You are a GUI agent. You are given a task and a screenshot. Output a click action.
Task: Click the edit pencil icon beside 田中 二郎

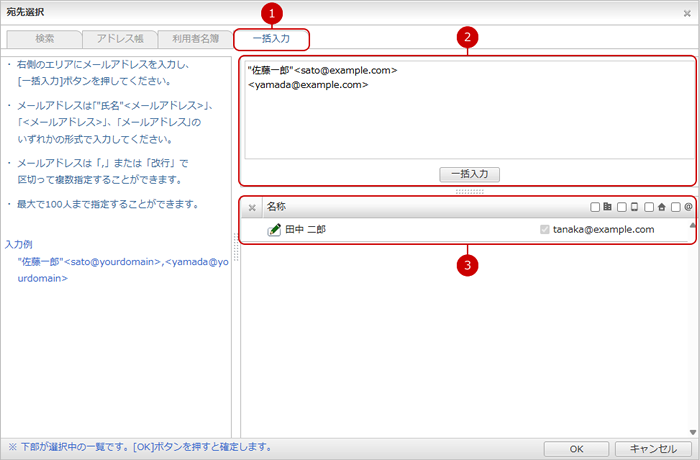point(274,230)
